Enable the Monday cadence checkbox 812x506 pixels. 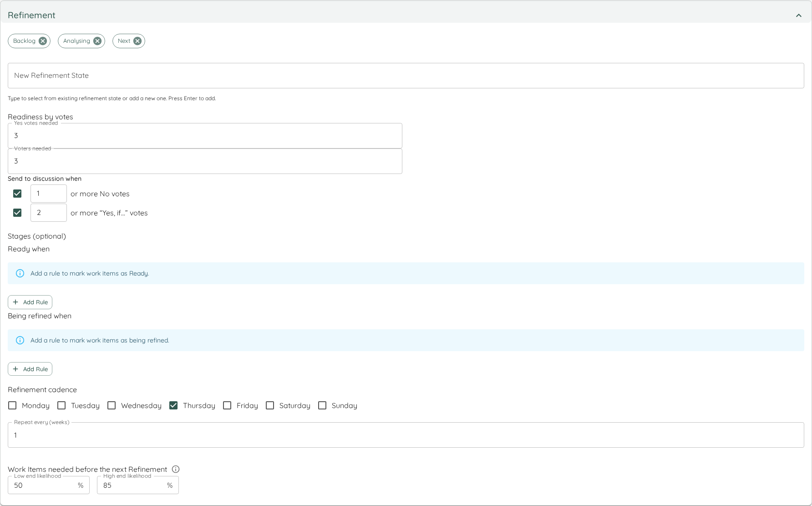pos(12,405)
